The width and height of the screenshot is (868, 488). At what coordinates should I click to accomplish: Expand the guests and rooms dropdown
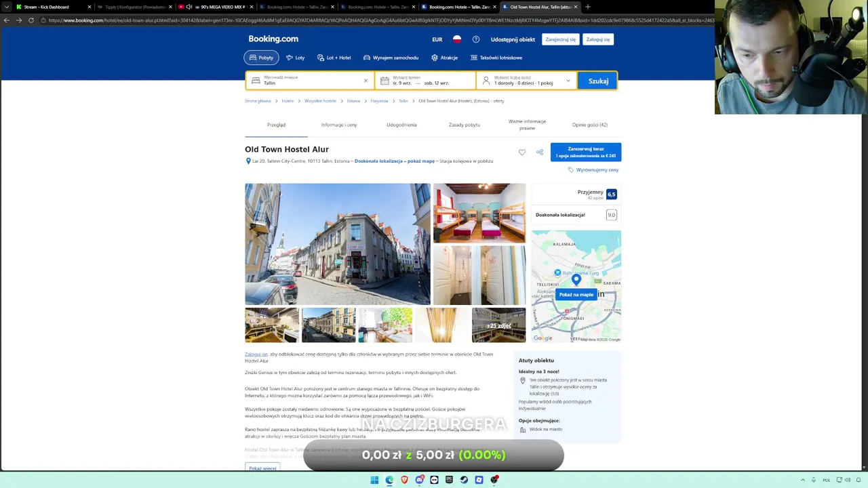pos(526,81)
